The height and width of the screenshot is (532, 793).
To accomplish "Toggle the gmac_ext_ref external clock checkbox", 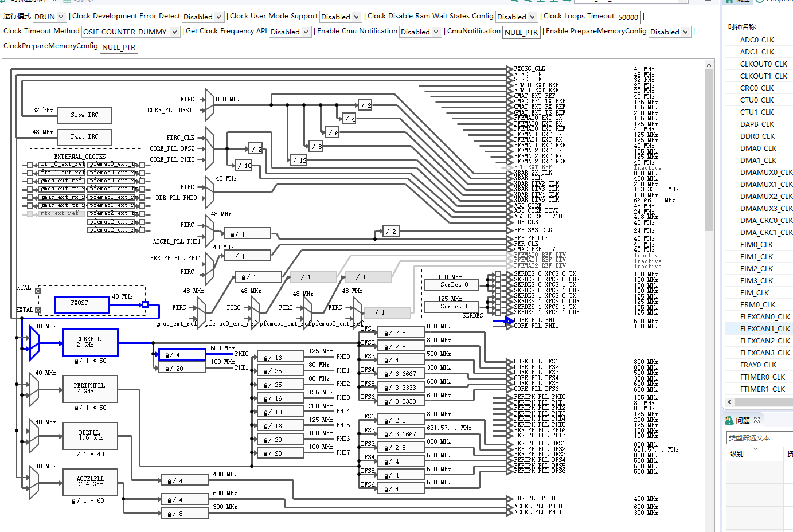I will point(30,181).
